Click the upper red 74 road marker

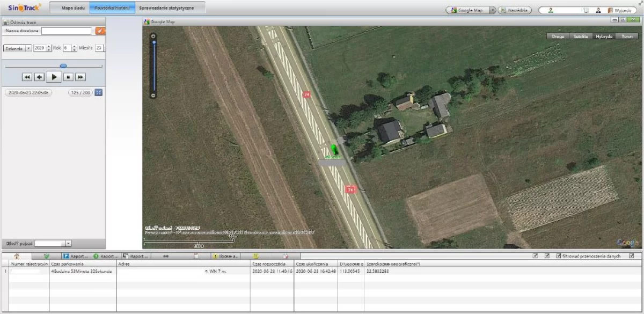tap(306, 94)
